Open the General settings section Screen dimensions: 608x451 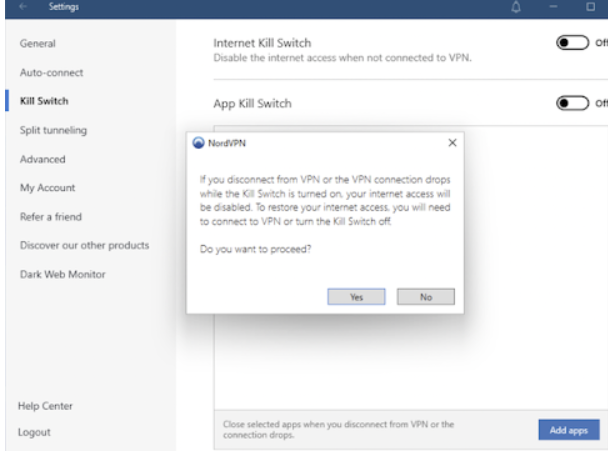click(38, 43)
